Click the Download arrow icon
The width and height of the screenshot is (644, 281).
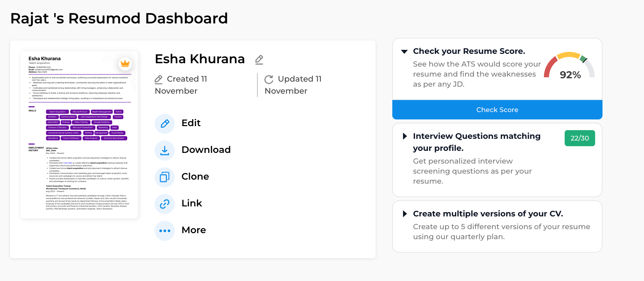165,151
